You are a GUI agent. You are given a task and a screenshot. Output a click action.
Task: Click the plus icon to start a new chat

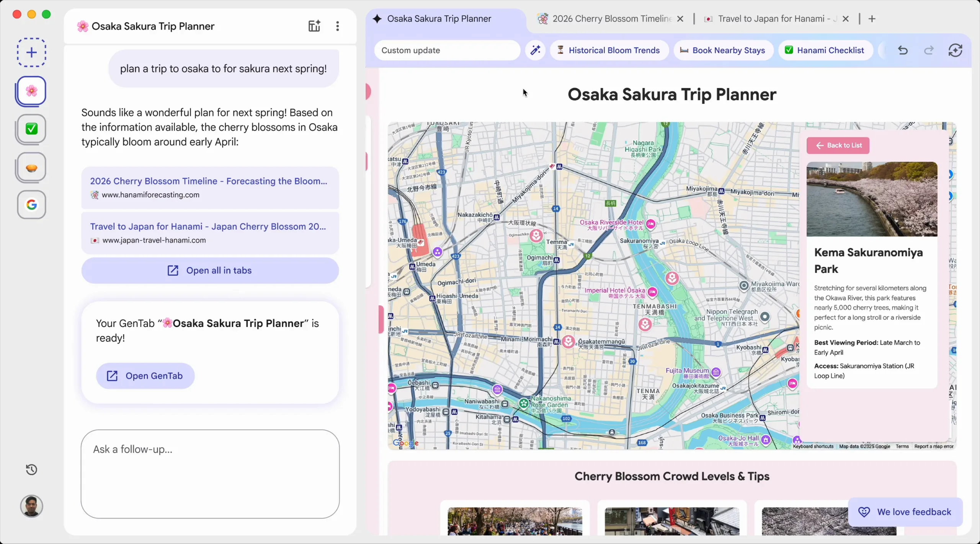[x=31, y=52]
